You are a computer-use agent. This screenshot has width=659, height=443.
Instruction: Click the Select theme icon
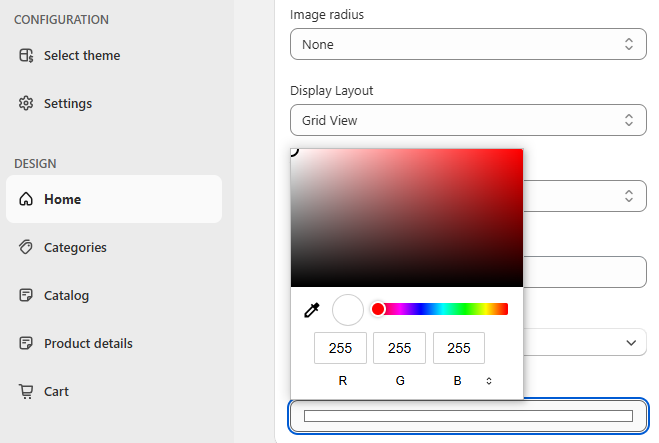(x=26, y=55)
